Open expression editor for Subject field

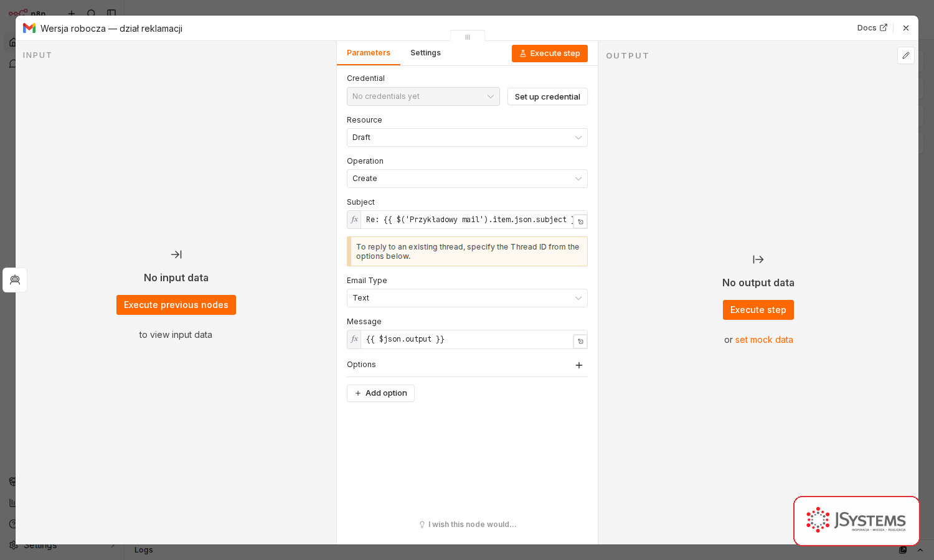pos(580,222)
